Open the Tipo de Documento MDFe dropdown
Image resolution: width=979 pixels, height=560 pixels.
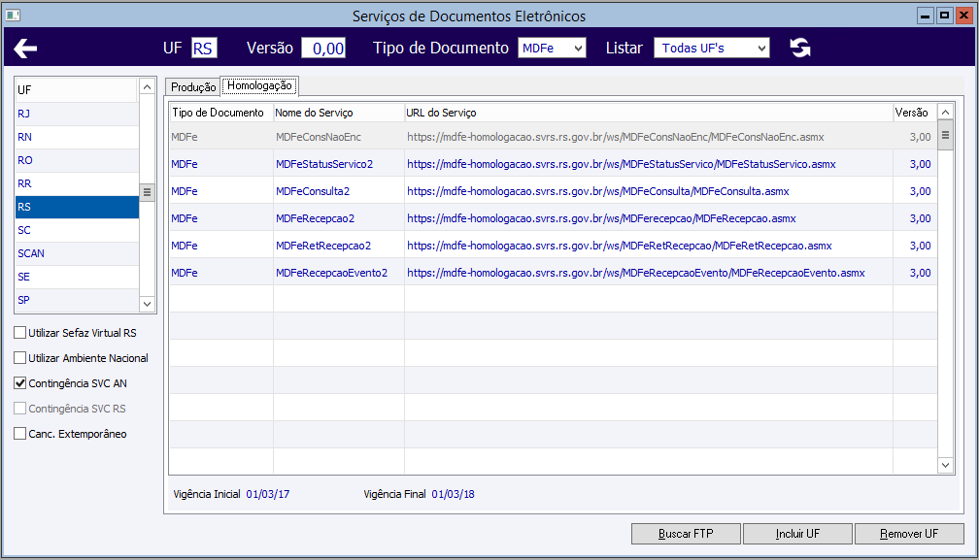pyautogui.click(x=552, y=48)
